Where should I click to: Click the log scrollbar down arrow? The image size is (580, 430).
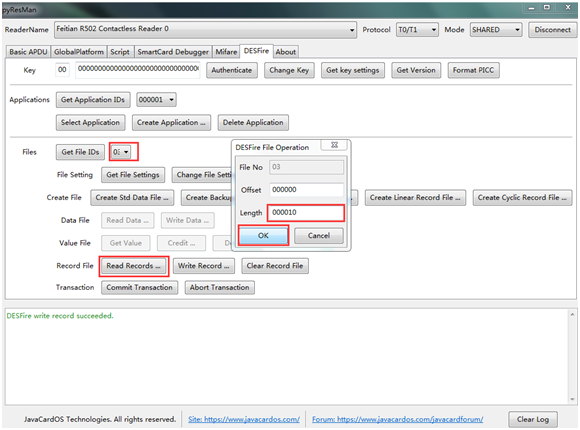tap(572, 399)
